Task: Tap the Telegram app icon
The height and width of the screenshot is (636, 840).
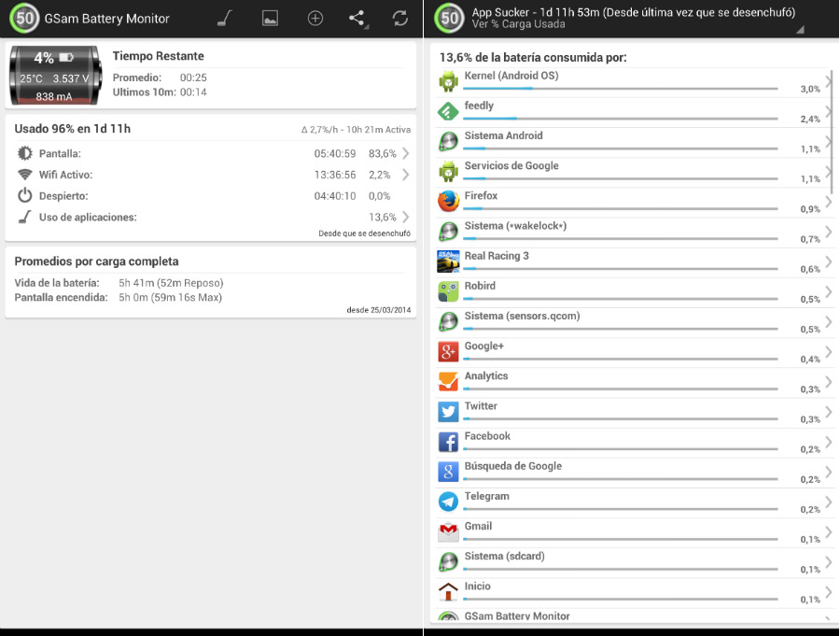Action: 448,502
